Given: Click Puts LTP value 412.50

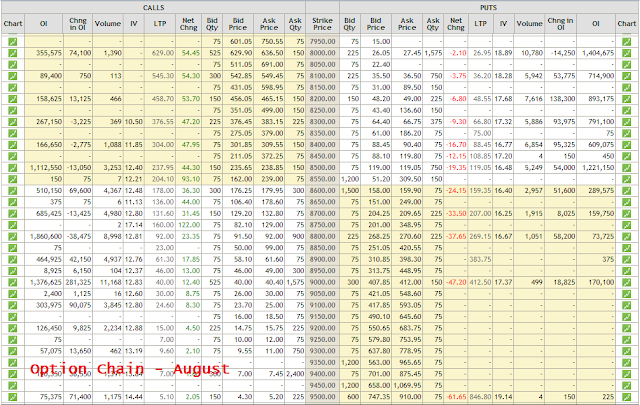Looking at the screenshot, I should [480, 282].
